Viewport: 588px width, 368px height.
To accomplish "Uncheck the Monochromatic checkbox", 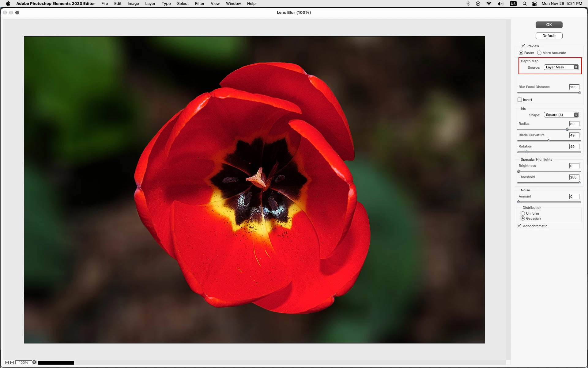I will (519, 226).
